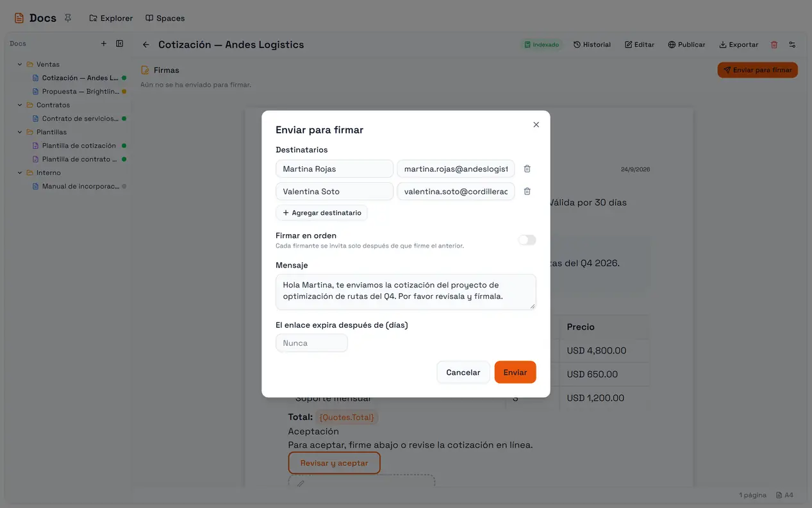Image resolution: width=812 pixels, height=508 pixels.
Task: Click the red delete document icon
Action: 774,45
